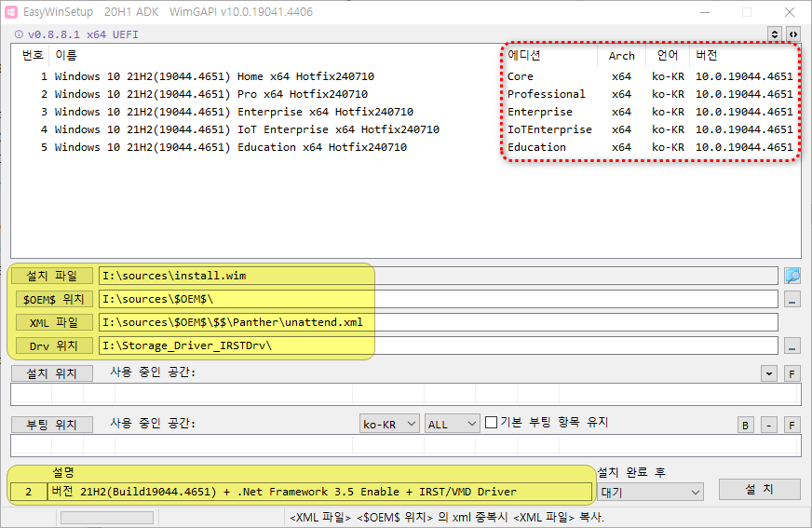Click the Drv 위치 button
The width and height of the screenshot is (812, 528).
pyautogui.click(x=53, y=345)
